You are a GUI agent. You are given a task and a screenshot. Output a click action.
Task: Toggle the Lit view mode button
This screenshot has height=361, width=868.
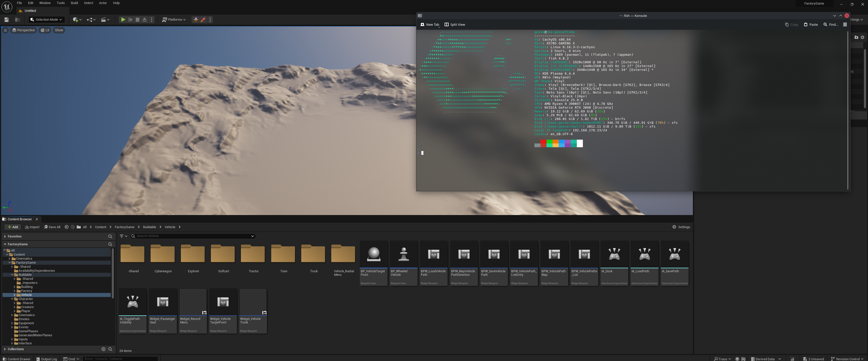pyautogui.click(x=45, y=30)
